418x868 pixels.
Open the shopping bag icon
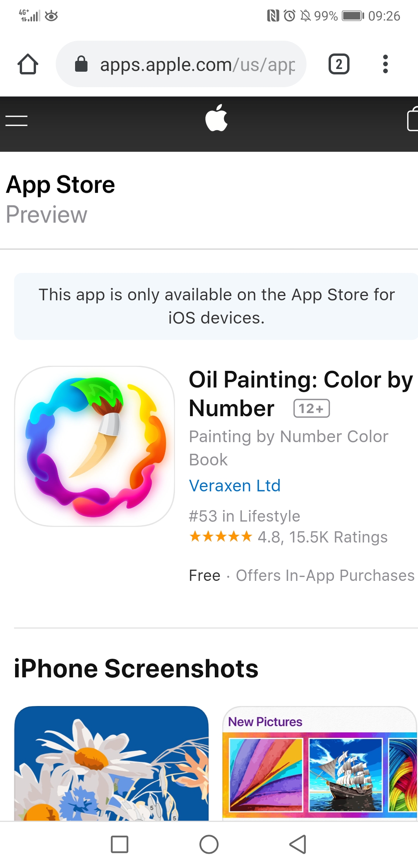tap(413, 119)
